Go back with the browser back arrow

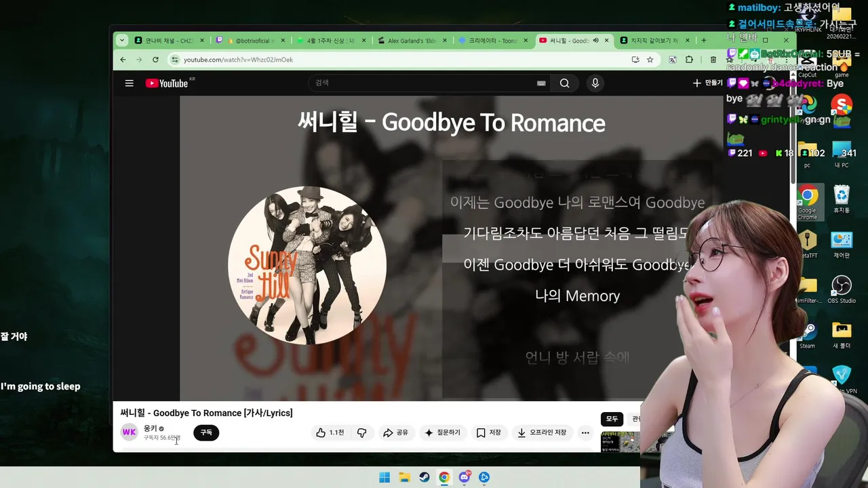click(123, 60)
